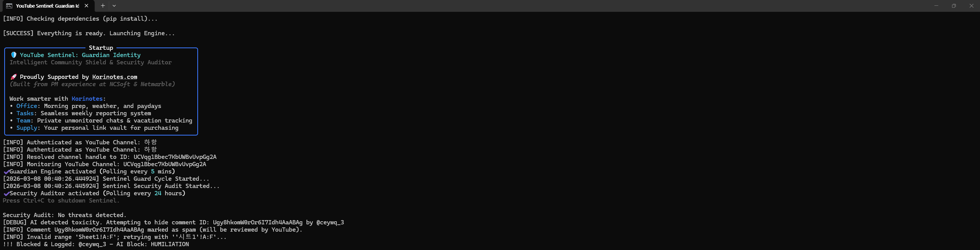Open a new terminal tab with plus
Viewport: 980px width, 250px height.
(103, 6)
